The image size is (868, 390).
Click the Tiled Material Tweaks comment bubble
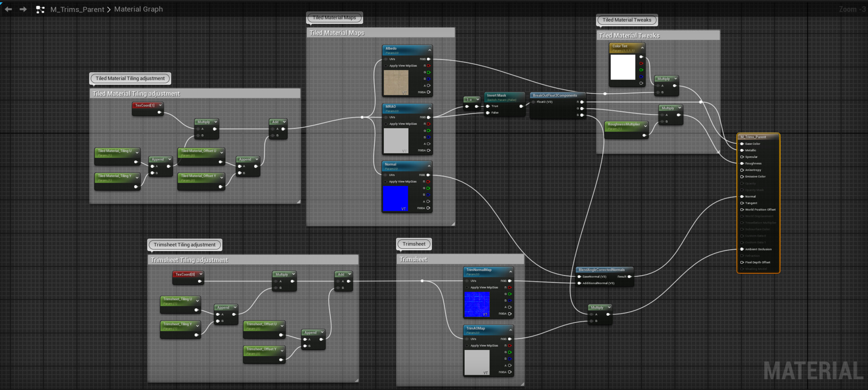[627, 20]
